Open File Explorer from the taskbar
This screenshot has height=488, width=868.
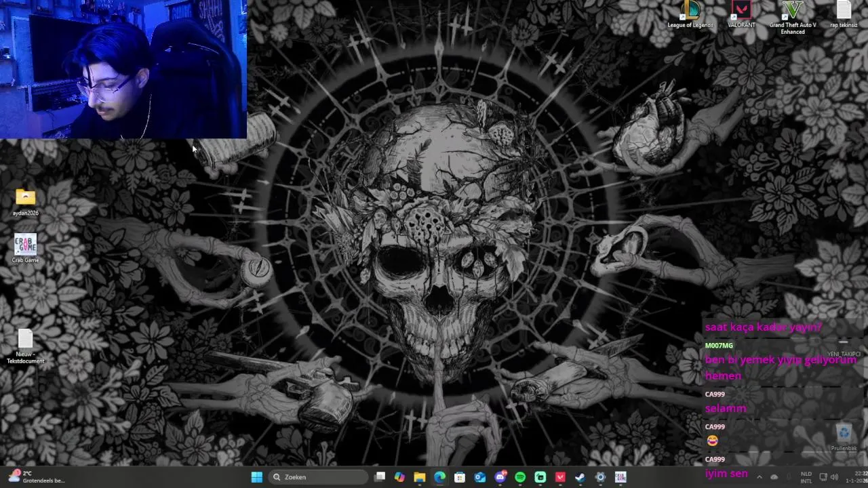tap(420, 477)
